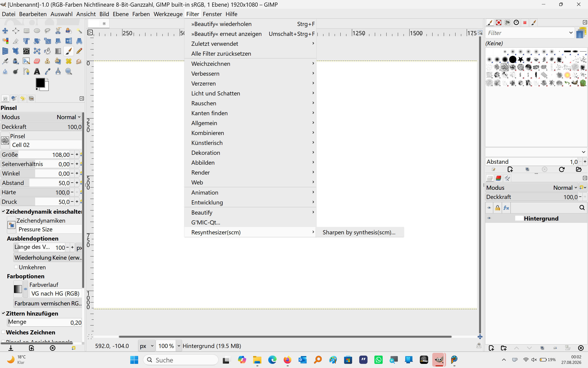Select the Text tool
This screenshot has width=588, height=368.
pos(37,71)
